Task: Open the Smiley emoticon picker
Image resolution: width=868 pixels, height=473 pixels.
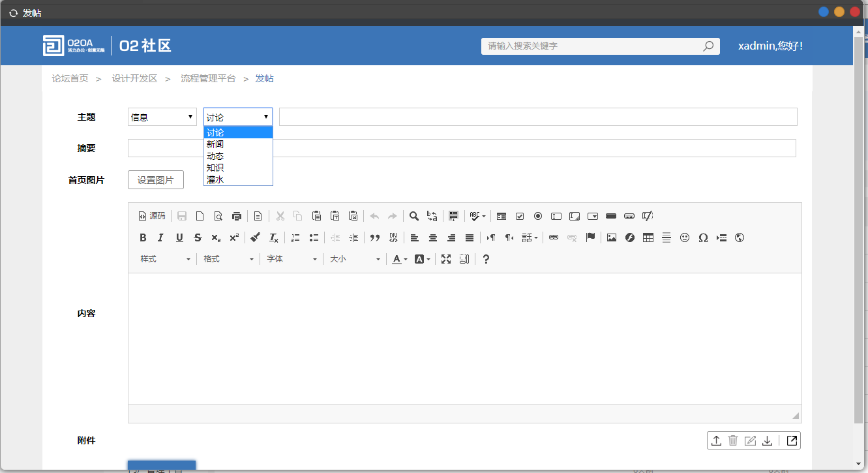Action: 685,237
